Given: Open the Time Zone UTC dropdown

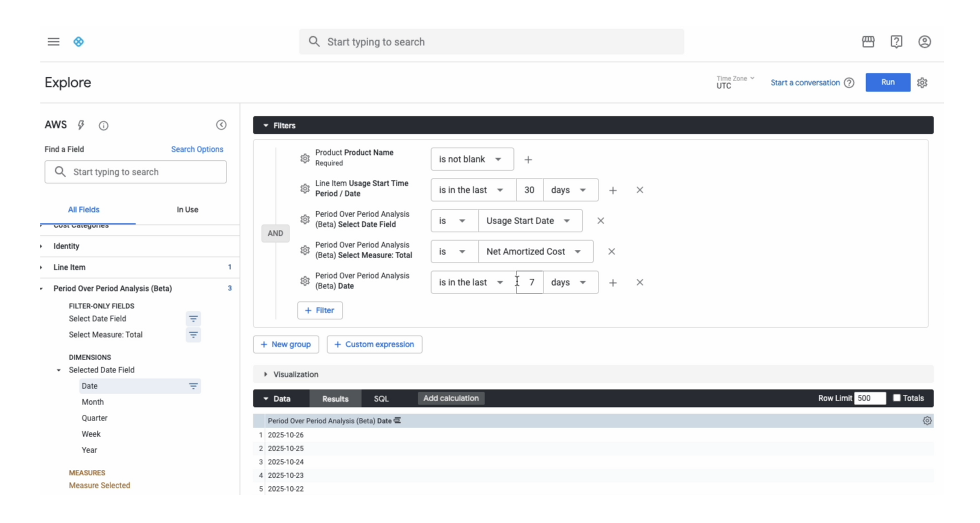Looking at the screenshot, I should [x=734, y=82].
